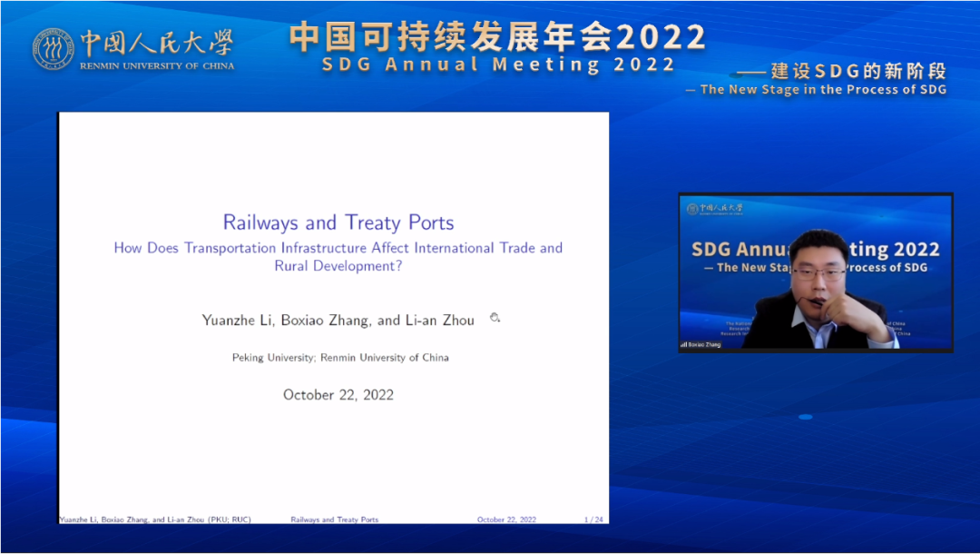Click the 'October 22, 2022' date in the slide center
This screenshot has width=980, height=554.
pos(338,394)
